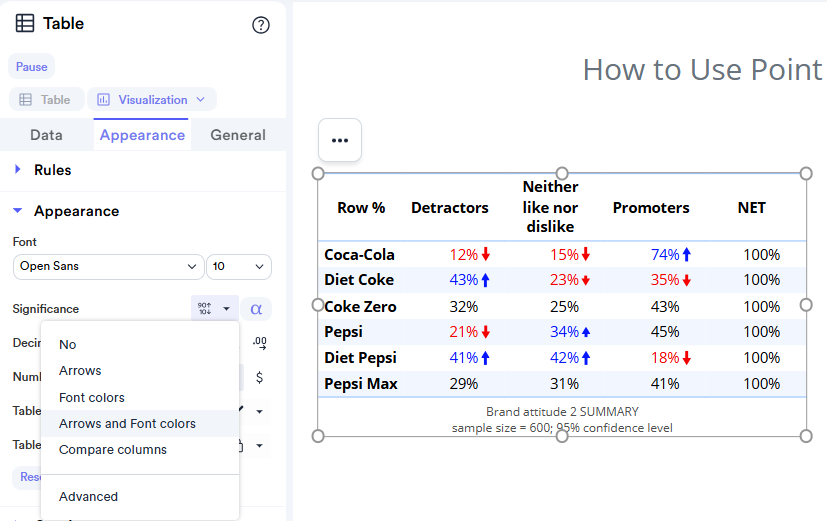
Task: Click the significance arrows icon button
Action: click(205, 308)
